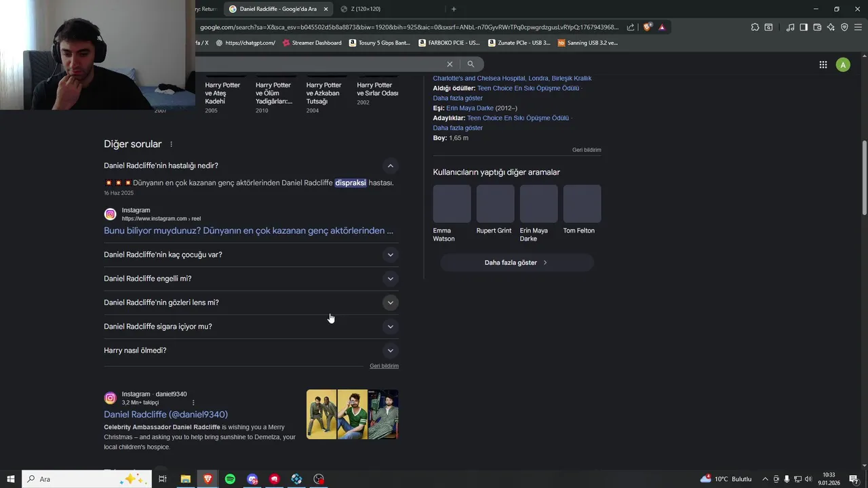Open the chatgpt.com bookmark
Screen dimensions: 868x488
(x=245, y=43)
